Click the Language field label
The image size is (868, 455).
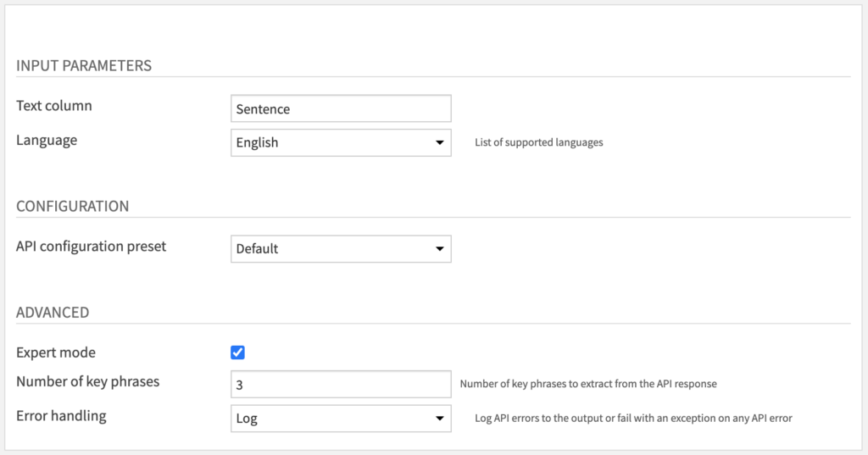47,141
